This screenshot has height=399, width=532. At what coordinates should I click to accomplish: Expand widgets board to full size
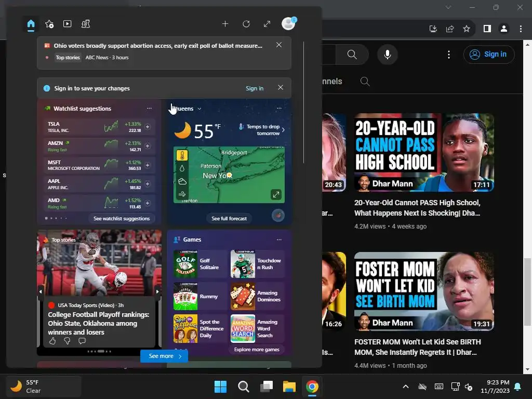[267, 24]
